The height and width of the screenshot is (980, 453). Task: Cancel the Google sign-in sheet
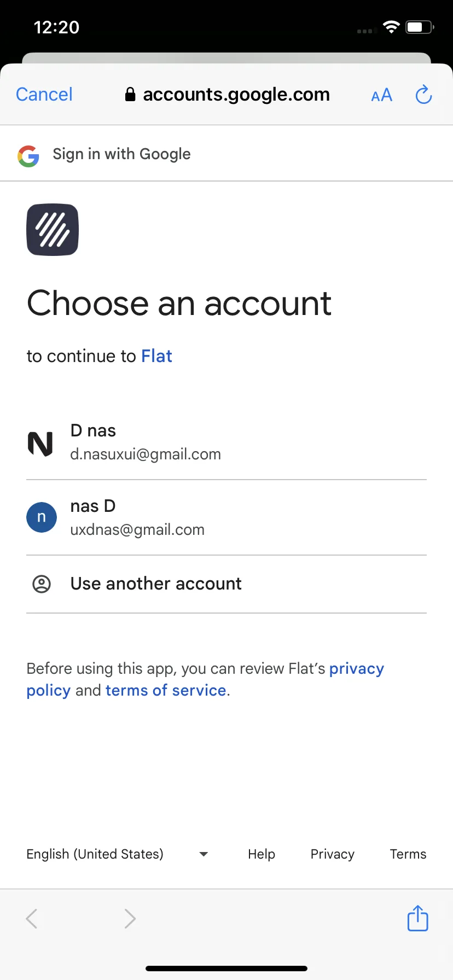click(x=44, y=95)
